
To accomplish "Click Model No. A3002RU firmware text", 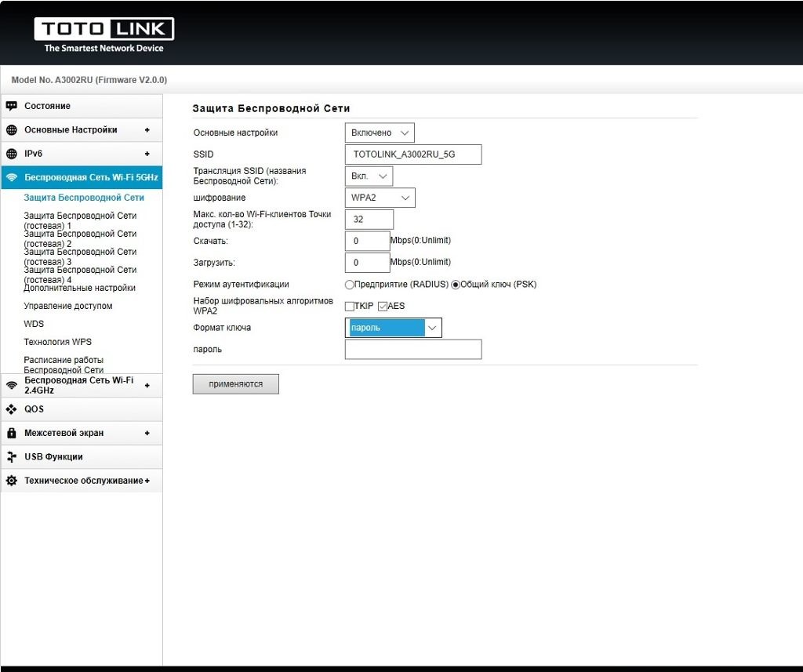I will (89, 80).
